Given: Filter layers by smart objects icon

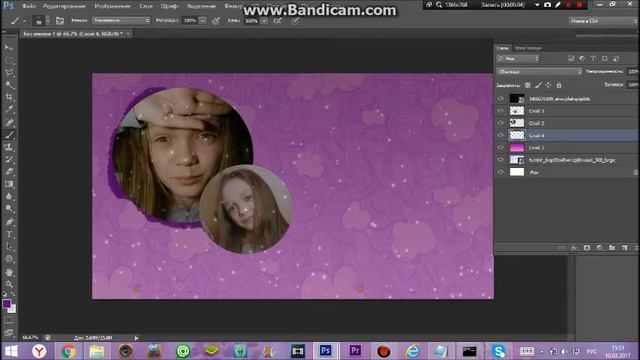Looking at the screenshot, I should [616, 59].
